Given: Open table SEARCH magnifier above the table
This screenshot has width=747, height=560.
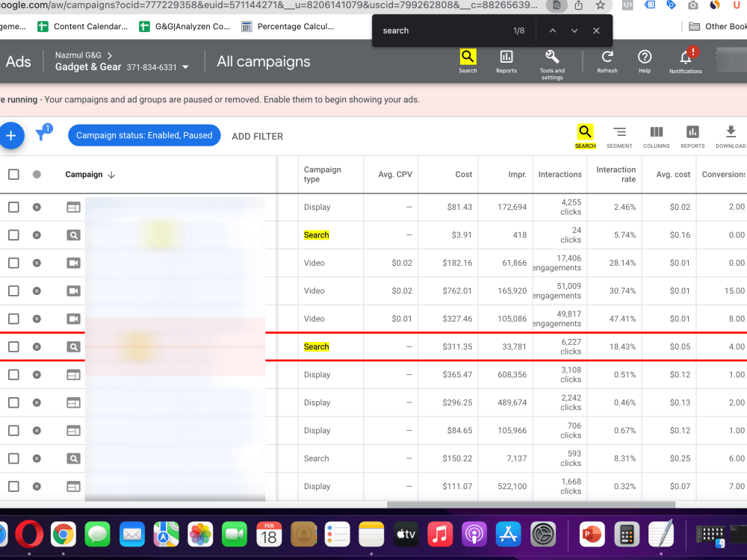Looking at the screenshot, I should click(x=585, y=136).
